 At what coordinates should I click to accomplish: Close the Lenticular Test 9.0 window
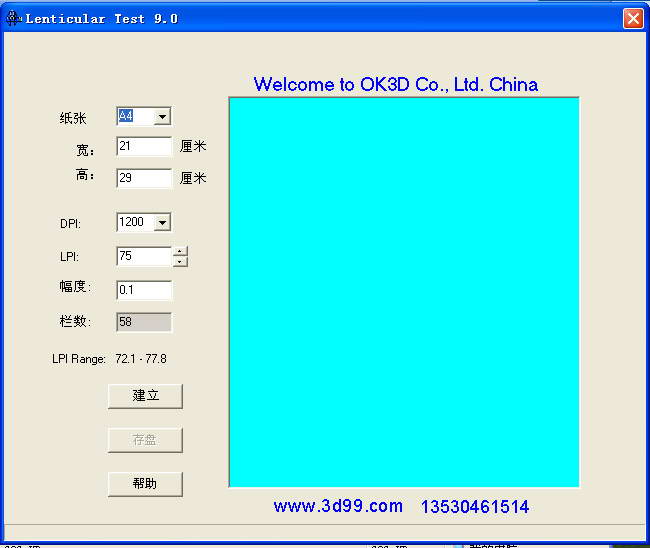click(633, 19)
